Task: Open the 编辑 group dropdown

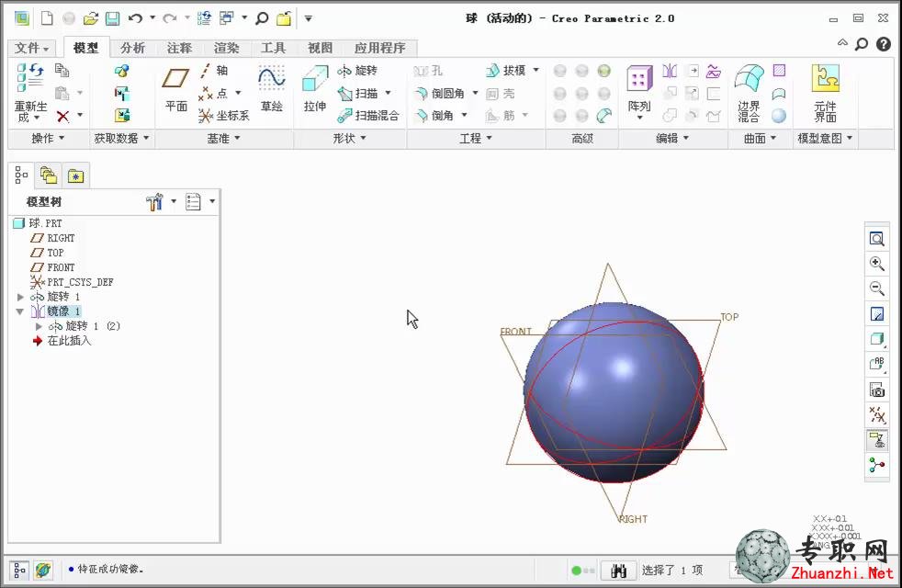Action: coord(671,139)
